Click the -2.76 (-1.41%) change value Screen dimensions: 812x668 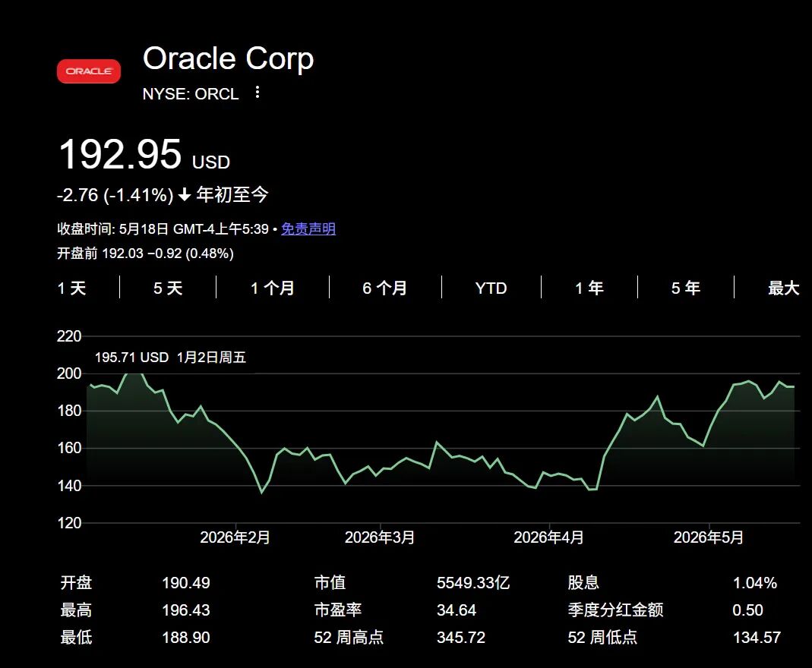coord(115,195)
